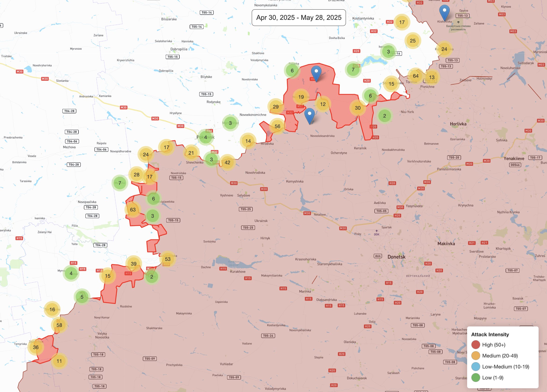Open the 39 cluster marker
The height and width of the screenshot is (392, 547).
pos(133,264)
